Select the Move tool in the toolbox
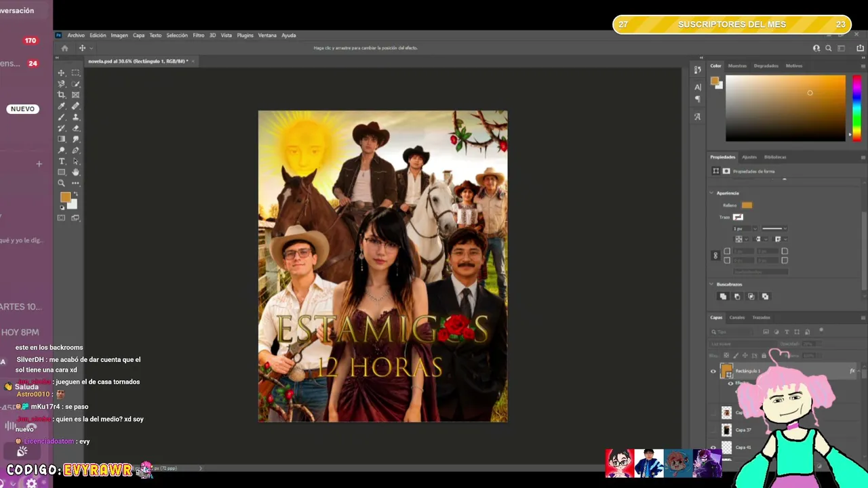The image size is (868, 488). pos(61,73)
